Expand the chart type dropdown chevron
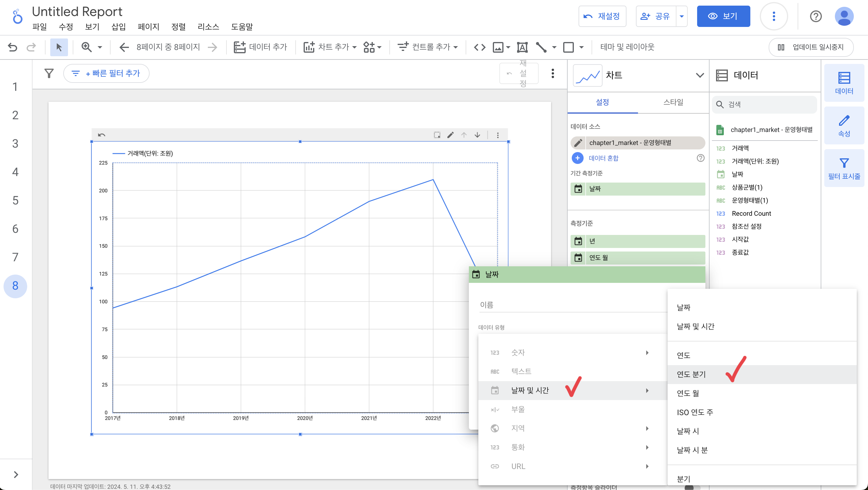This screenshot has height=490, width=868. click(x=700, y=75)
